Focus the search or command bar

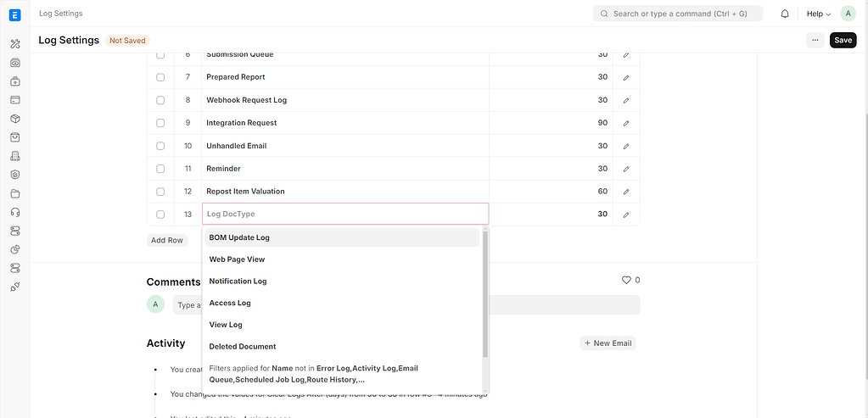click(677, 14)
